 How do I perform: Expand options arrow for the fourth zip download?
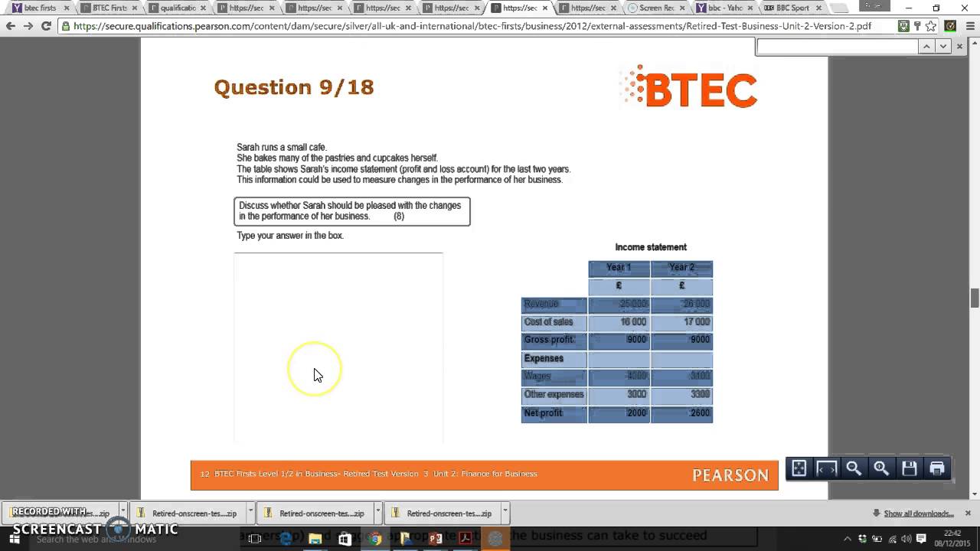505,514
